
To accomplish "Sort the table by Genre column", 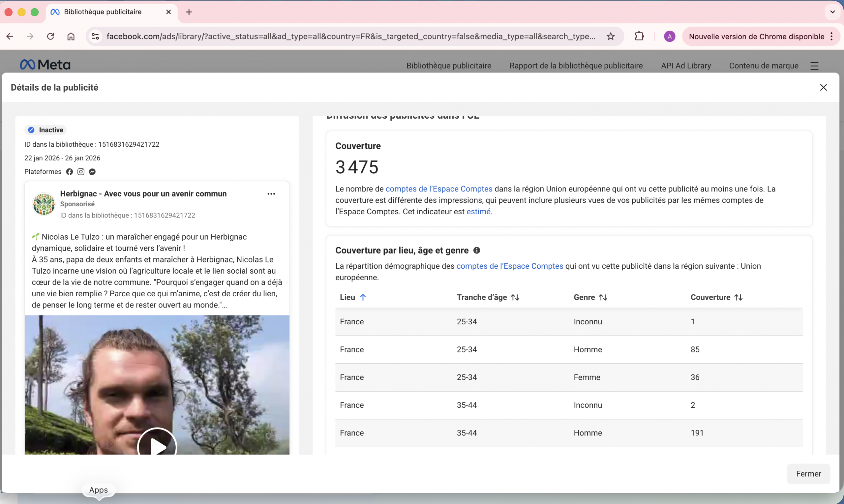I will (x=603, y=297).
